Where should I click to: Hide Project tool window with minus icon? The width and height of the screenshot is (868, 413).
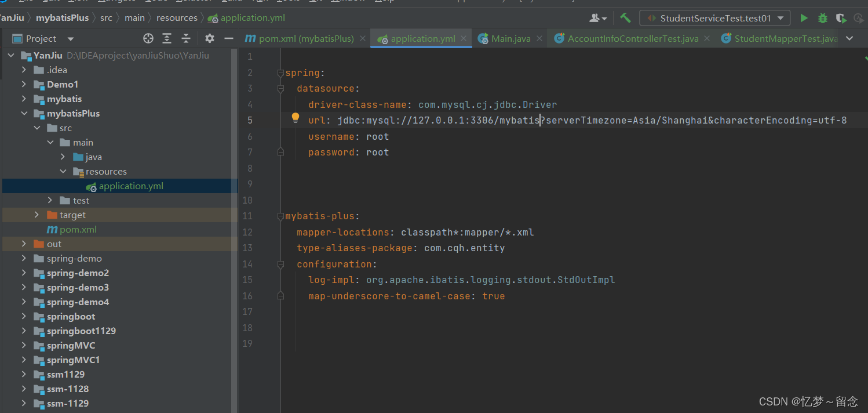[228, 38]
